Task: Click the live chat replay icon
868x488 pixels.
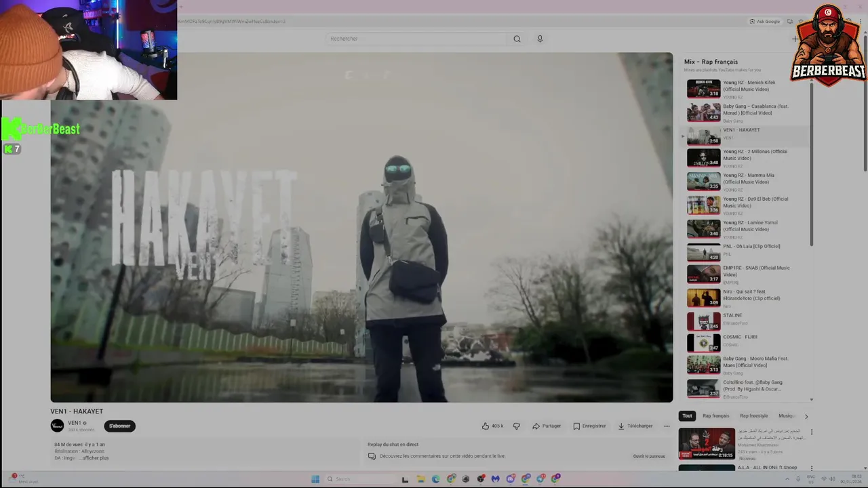Action: pyautogui.click(x=372, y=456)
